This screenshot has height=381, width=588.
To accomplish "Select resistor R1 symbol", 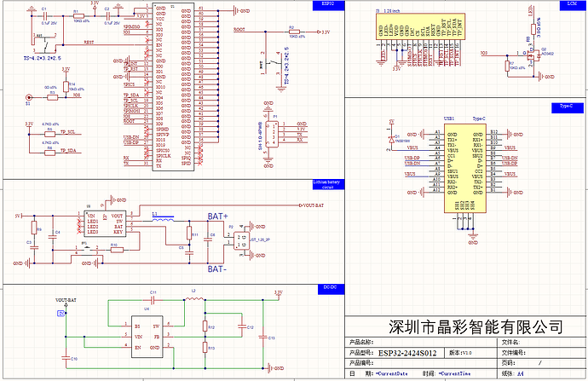I will click(x=78, y=16).
